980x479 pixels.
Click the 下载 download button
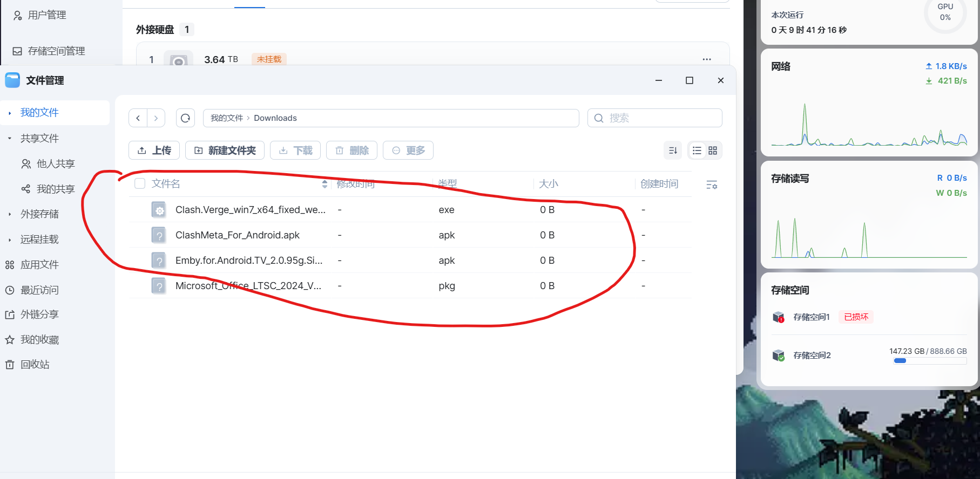pos(295,150)
